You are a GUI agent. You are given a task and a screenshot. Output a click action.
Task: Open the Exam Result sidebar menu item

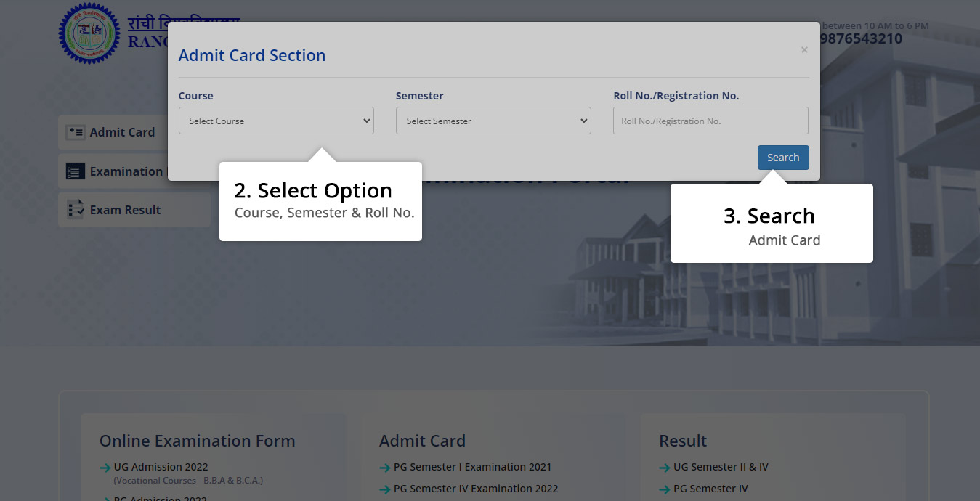tap(125, 210)
